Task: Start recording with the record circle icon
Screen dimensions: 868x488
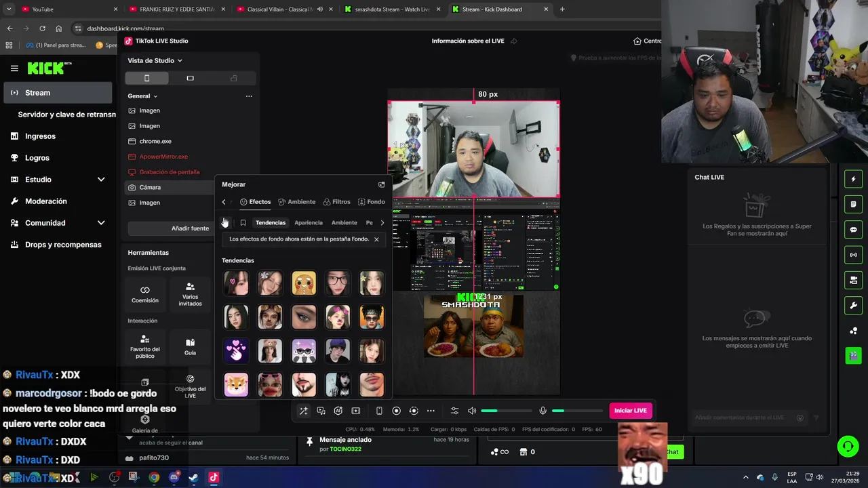Action: coord(397,411)
